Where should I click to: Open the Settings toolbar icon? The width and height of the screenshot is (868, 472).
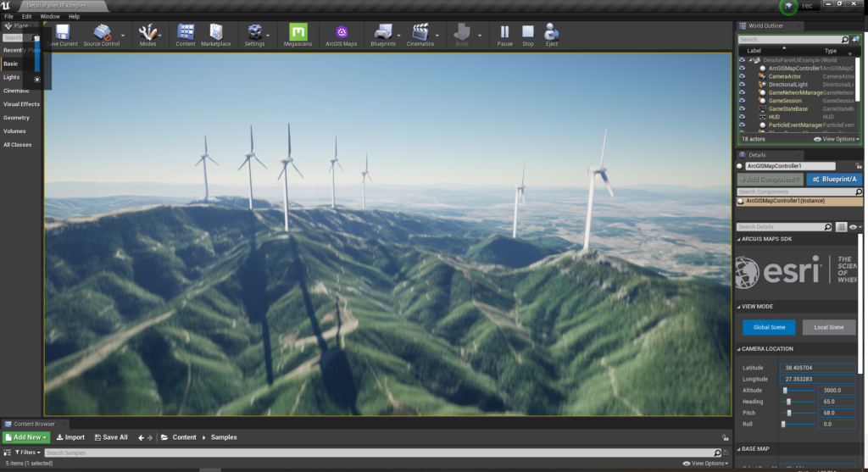(x=254, y=35)
